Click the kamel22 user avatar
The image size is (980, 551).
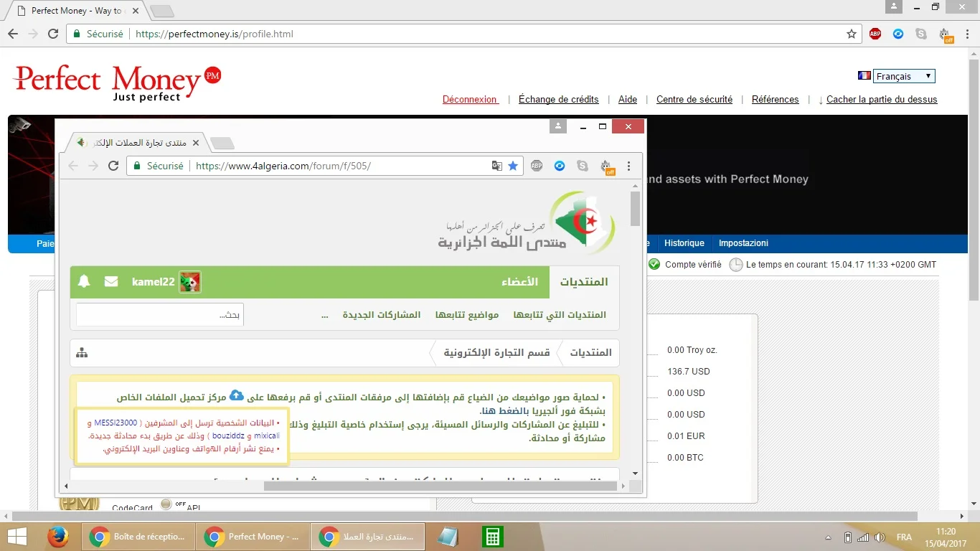click(x=190, y=282)
